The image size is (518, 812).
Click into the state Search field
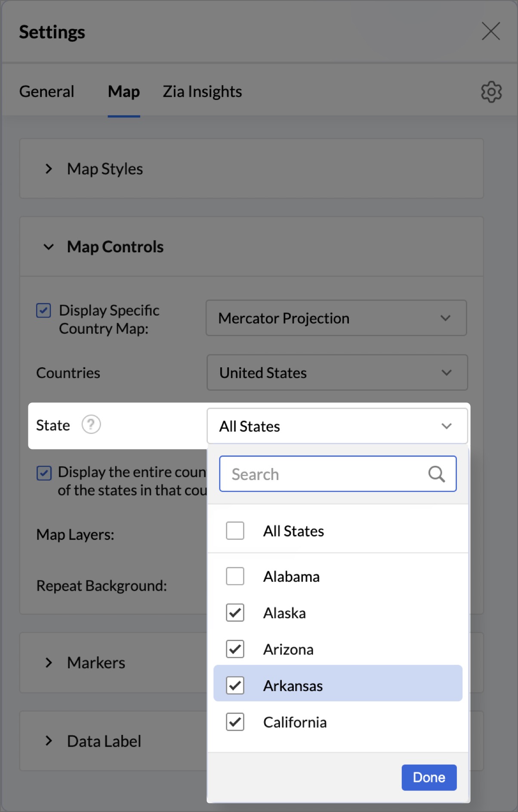[x=327, y=474]
